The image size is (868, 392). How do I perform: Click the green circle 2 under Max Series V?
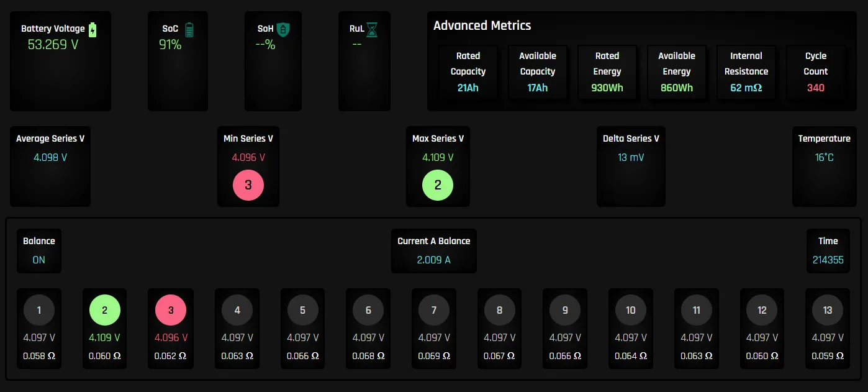point(438,185)
